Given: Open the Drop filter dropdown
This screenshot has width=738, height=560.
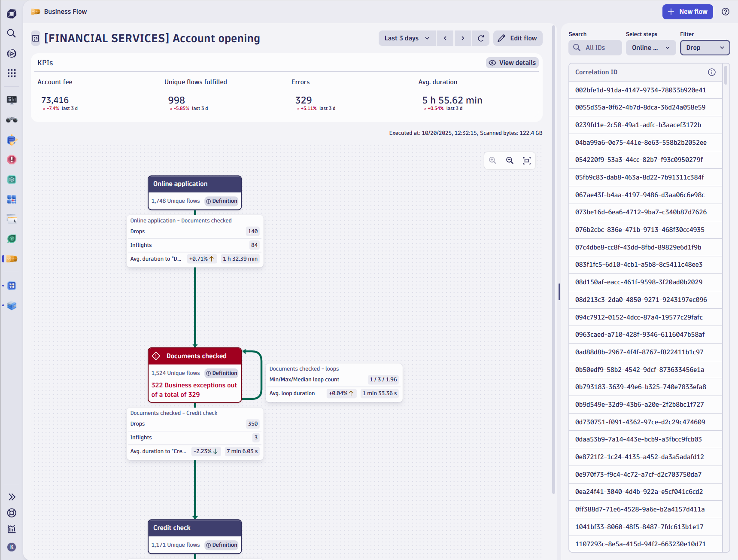Looking at the screenshot, I should pyautogui.click(x=705, y=48).
